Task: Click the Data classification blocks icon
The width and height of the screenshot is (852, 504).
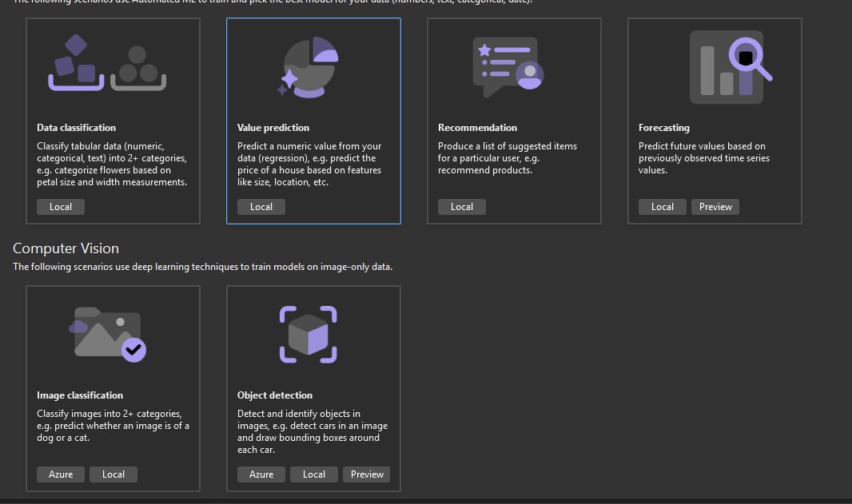Action: tap(107, 64)
